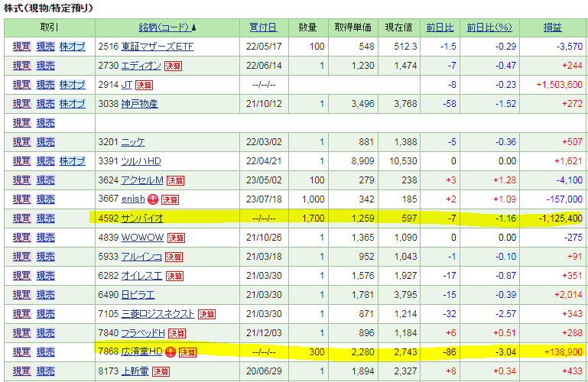Sort by the 前日比(%) column header
This screenshot has width=588, height=382.
pos(489,28)
